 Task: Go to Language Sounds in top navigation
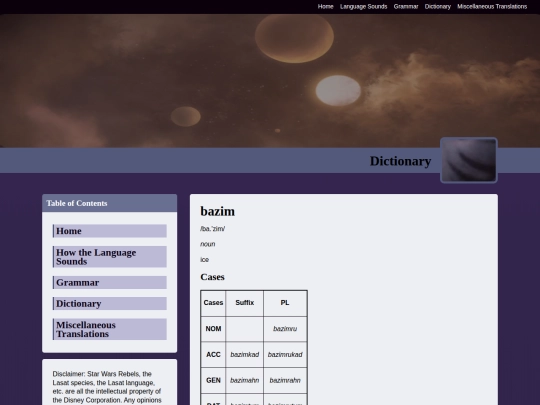(363, 7)
